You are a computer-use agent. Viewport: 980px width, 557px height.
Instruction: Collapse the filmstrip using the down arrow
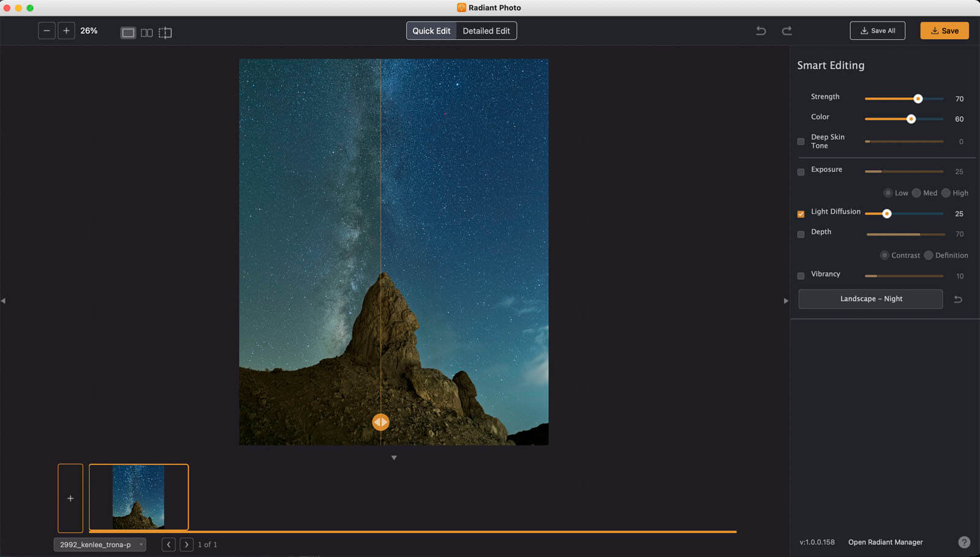pos(394,458)
